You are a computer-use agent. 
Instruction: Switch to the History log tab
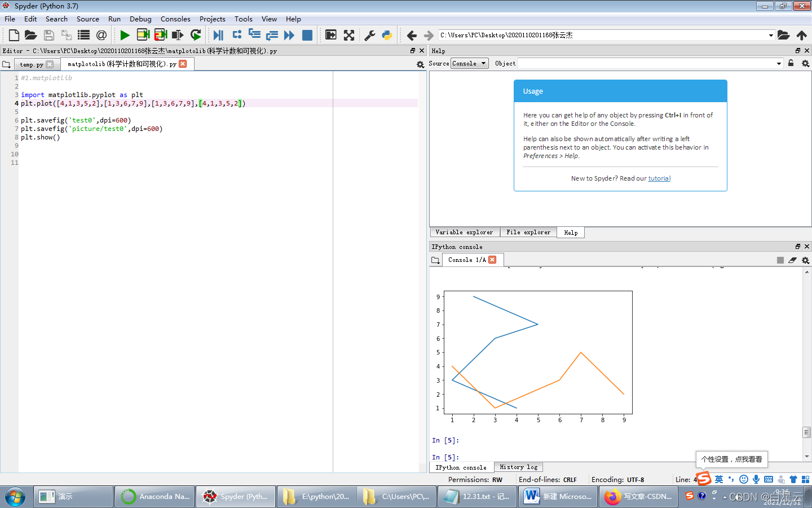coord(518,467)
